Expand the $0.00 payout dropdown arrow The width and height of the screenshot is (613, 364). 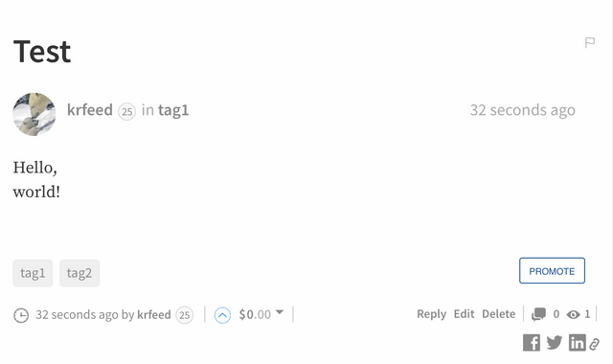click(x=280, y=312)
